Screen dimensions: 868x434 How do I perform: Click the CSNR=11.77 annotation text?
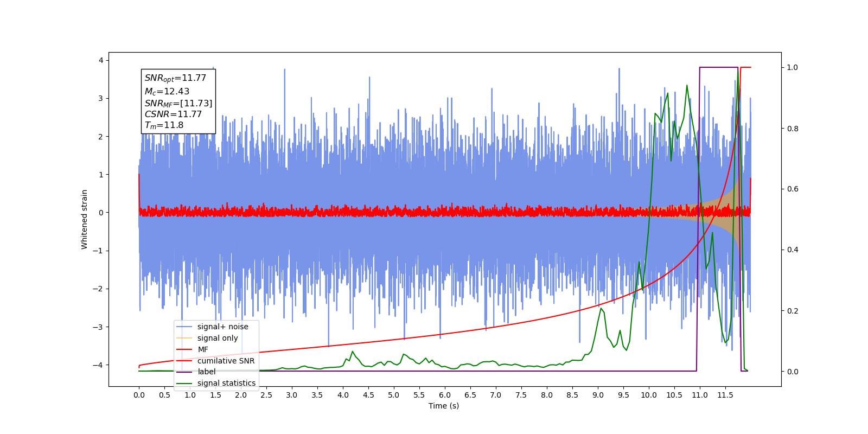173,114
